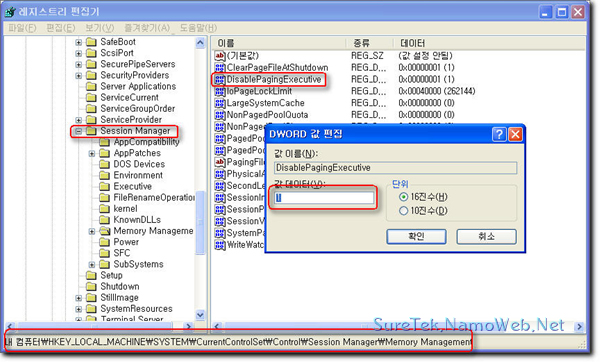Select the SafeBoot folder icon
The width and height of the screenshot is (600, 362).
tap(91, 42)
